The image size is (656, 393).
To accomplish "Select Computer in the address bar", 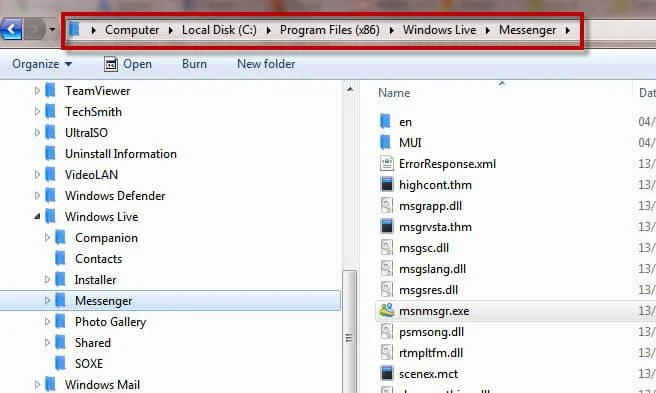I will [x=132, y=30].
